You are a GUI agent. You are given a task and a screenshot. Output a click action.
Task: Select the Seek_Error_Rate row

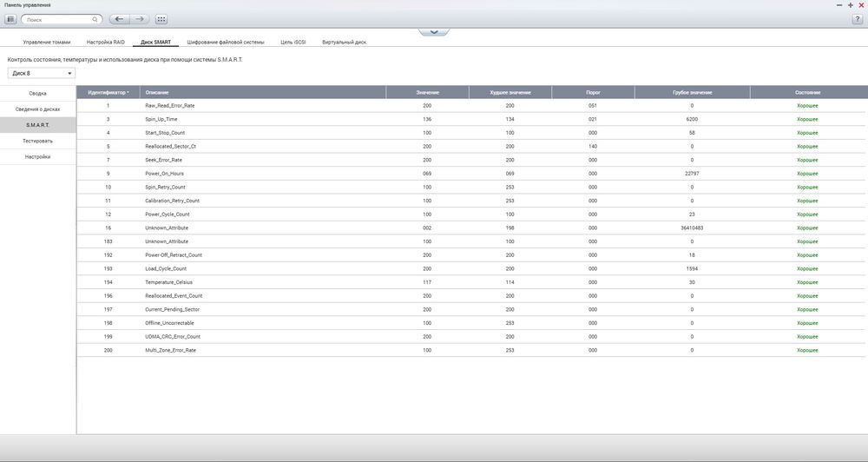(x=470, y=160)
